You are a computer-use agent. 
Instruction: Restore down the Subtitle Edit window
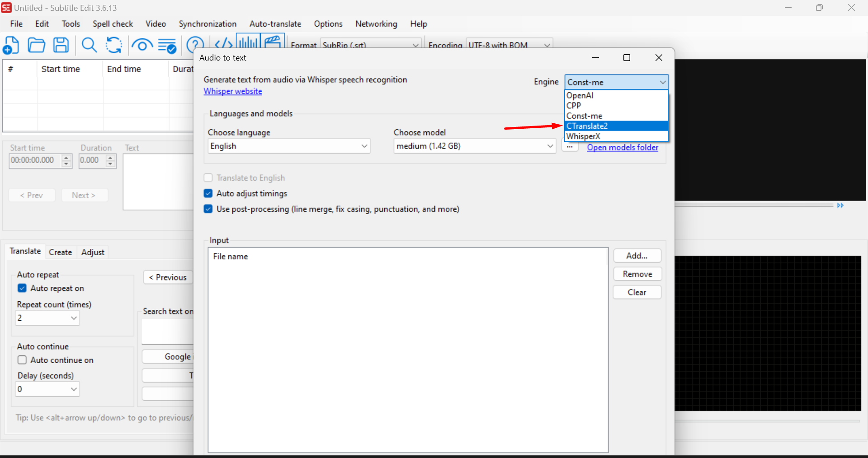coord(819,8)
